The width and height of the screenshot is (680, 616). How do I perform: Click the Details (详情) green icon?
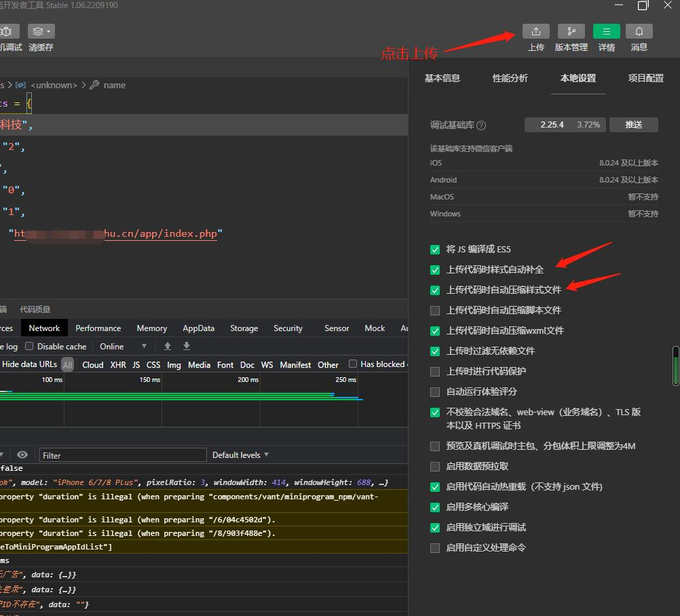[606, 31]
